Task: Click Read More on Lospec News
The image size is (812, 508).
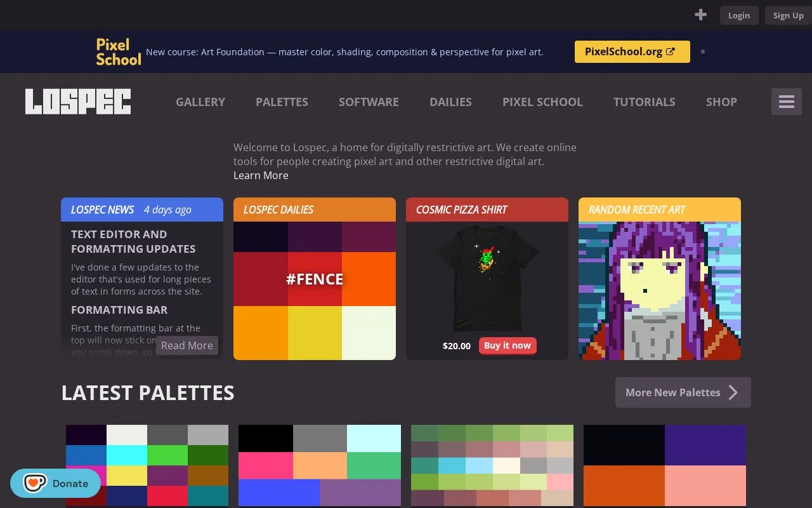Action: [x=187, y=345]
